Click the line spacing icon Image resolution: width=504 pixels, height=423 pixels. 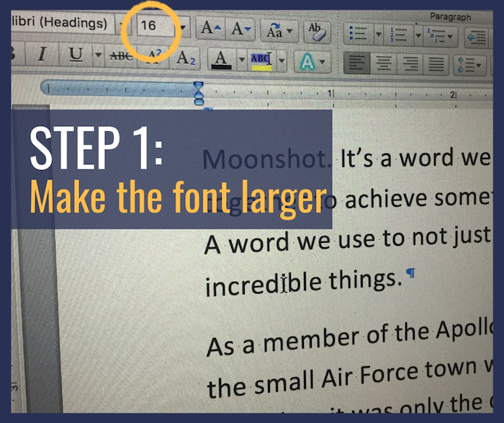[x=465, y=65]
